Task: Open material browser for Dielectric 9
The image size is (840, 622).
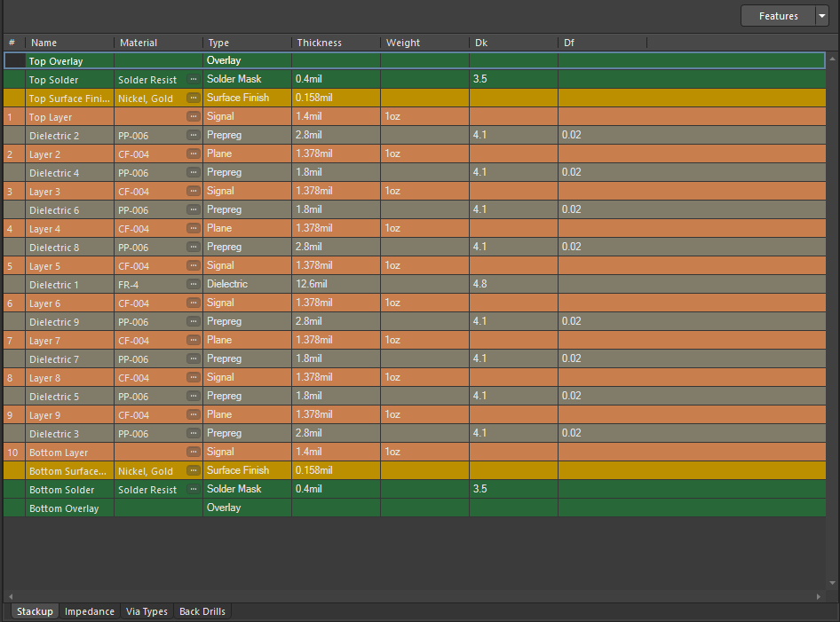Action: 194,322
